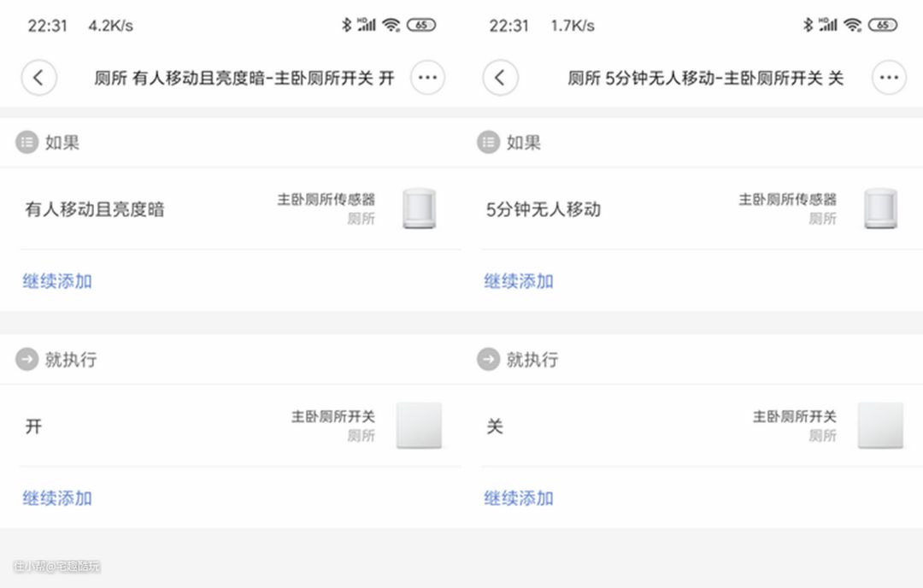The width and height of the screenshot is (923, 588).
Task: Tap motion sensor icon beside 有人移动且亮度暗
Action: click(420, 209)
